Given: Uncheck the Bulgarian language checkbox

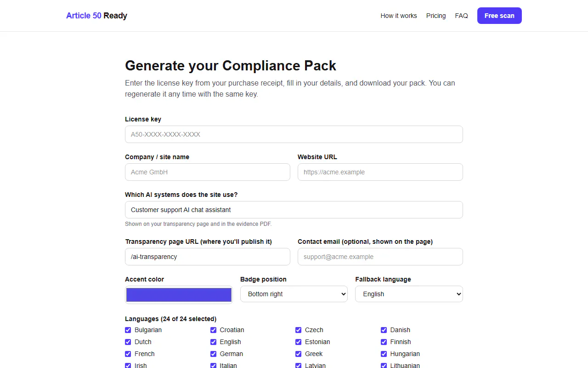Looking at the screenshot, I should pos(128,330).
